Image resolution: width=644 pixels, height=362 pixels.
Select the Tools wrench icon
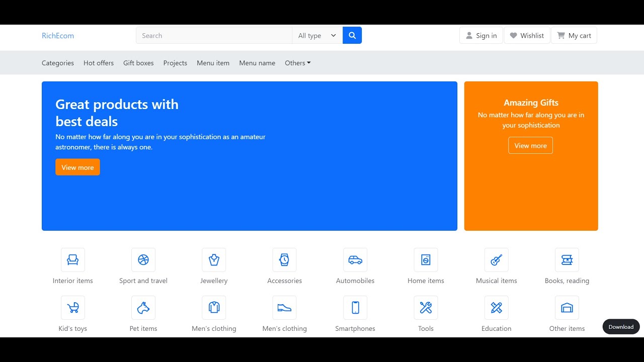coord(426,308)
